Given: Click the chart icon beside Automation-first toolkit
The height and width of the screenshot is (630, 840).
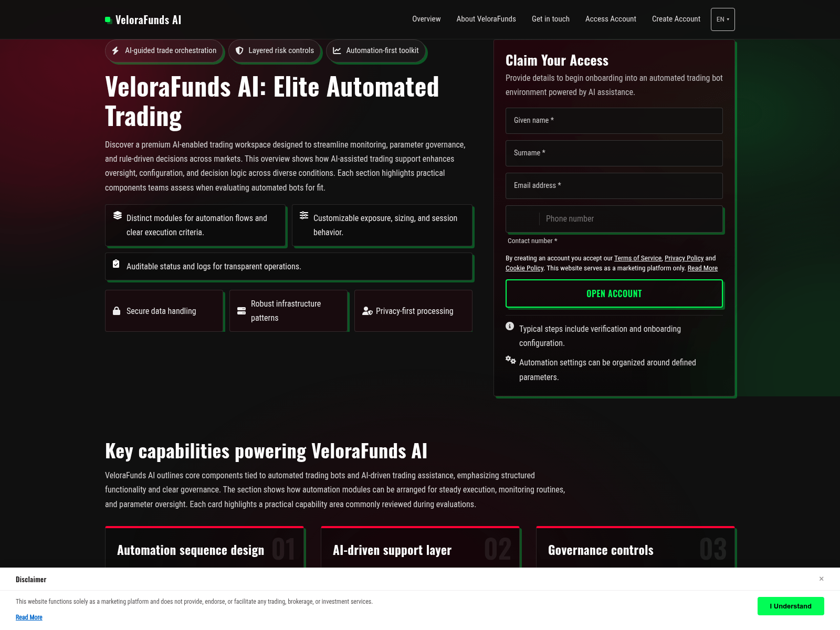Looking at the screenshot, I should [x=337, y=51].
